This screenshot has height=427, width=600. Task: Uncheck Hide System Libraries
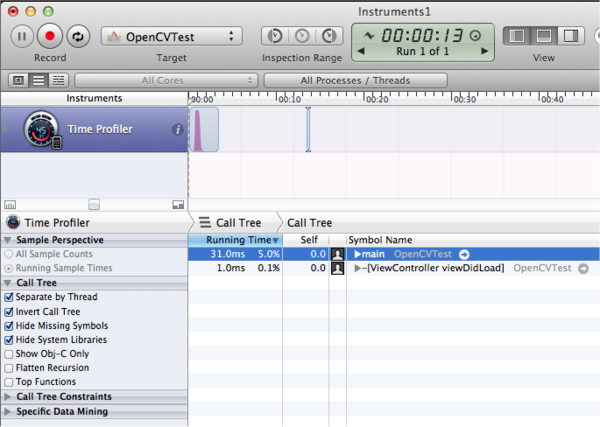(x=9, y=340)
